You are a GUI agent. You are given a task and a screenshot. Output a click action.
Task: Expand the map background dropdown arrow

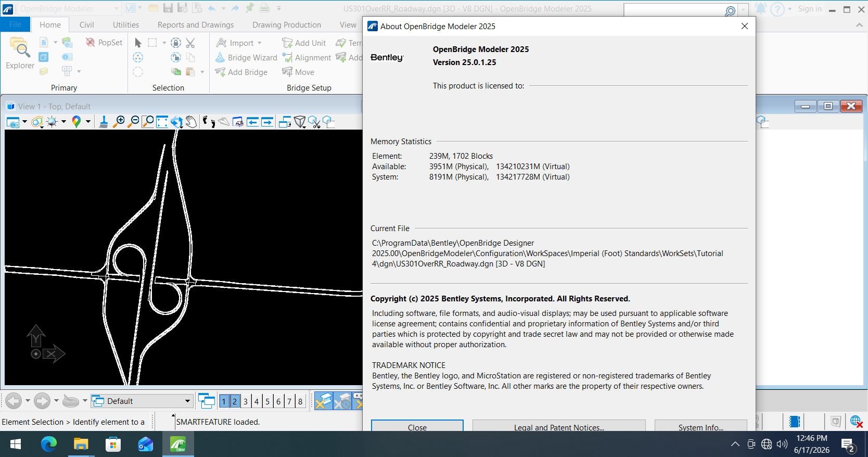point(88,122)
